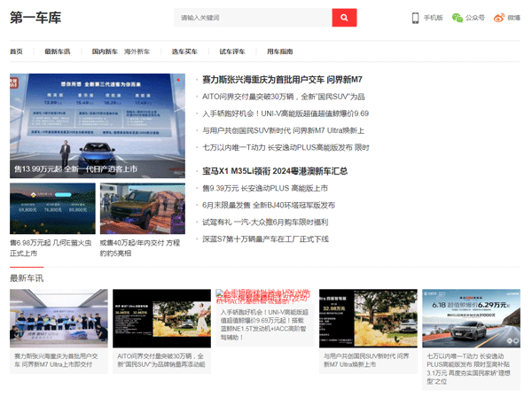The height and width of the screenshot is (398, 532).
Task: Click card text 入手轿跑好机会 UNI-V高能版9.69万元起
Action: click(264, 324)
